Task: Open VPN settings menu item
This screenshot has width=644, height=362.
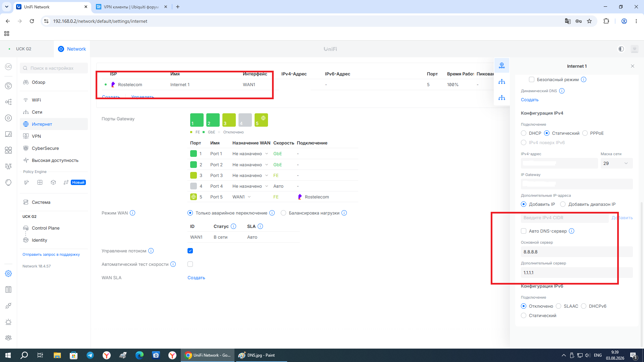Action: (x=54, y=136)
